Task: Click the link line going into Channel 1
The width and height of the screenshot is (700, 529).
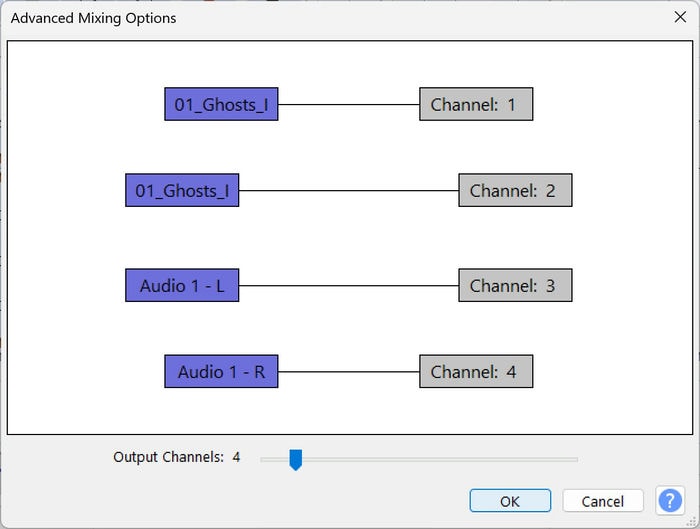Action: pyautogui.click(x=348, y=104)
